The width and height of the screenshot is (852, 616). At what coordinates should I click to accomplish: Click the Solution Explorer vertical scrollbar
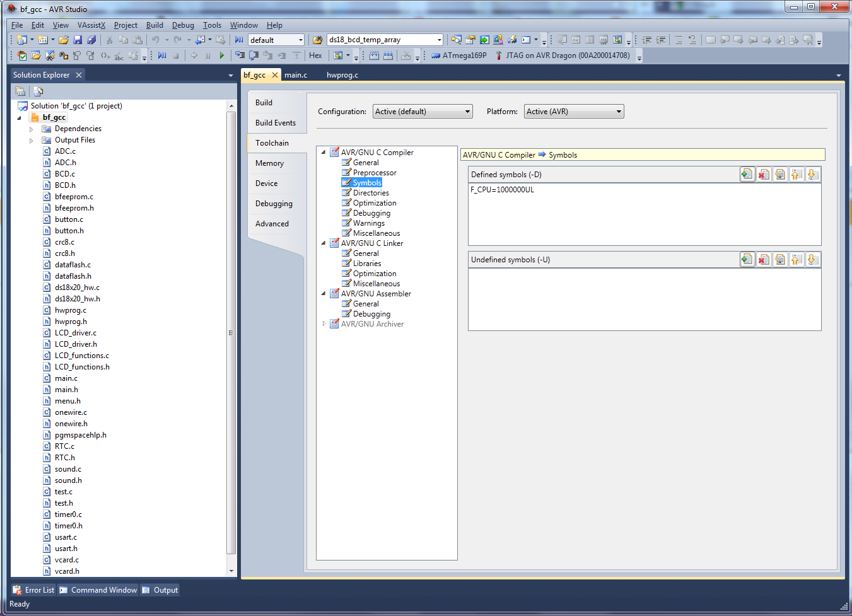[231, 332]
